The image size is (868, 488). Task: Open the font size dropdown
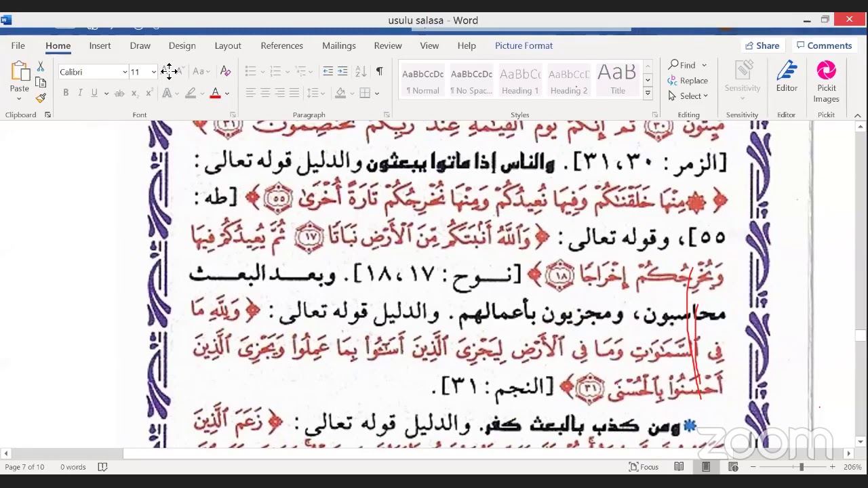click(x=154, y=72)
